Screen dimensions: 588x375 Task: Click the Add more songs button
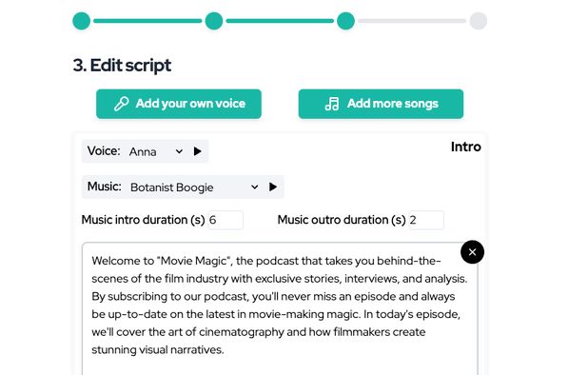[381, 104]
